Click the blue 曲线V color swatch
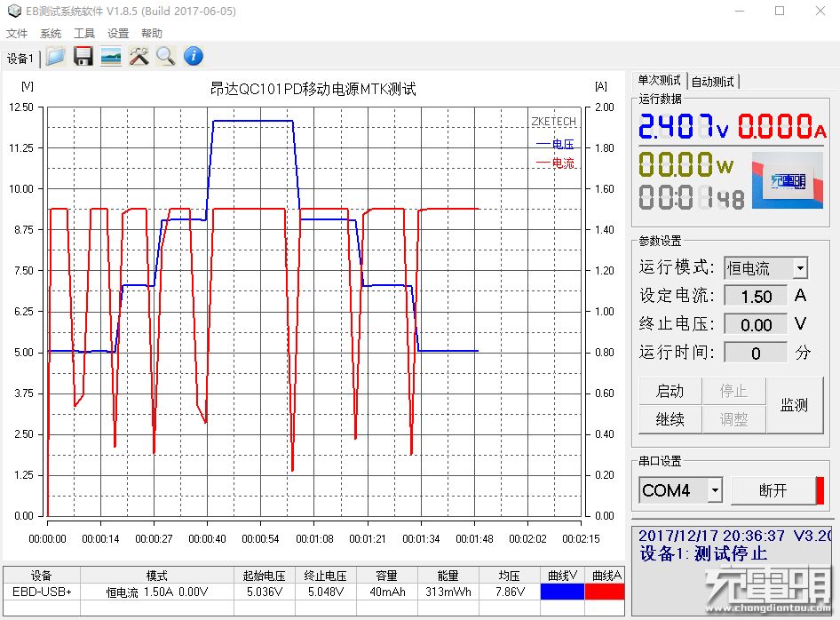Image resolution: width=840 pixels, height=620 pixels. 562,592
